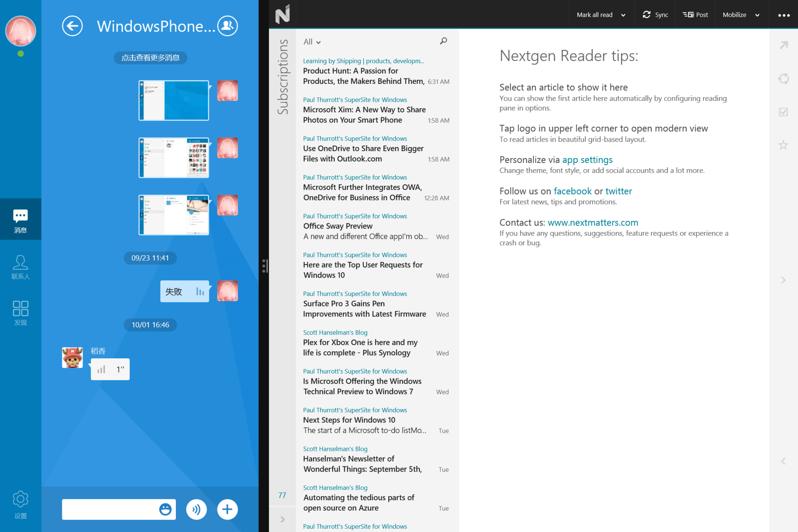The width and height of the screenshot is (798, 532).
Task: Mark all articles as read
Action: [594, 15]
